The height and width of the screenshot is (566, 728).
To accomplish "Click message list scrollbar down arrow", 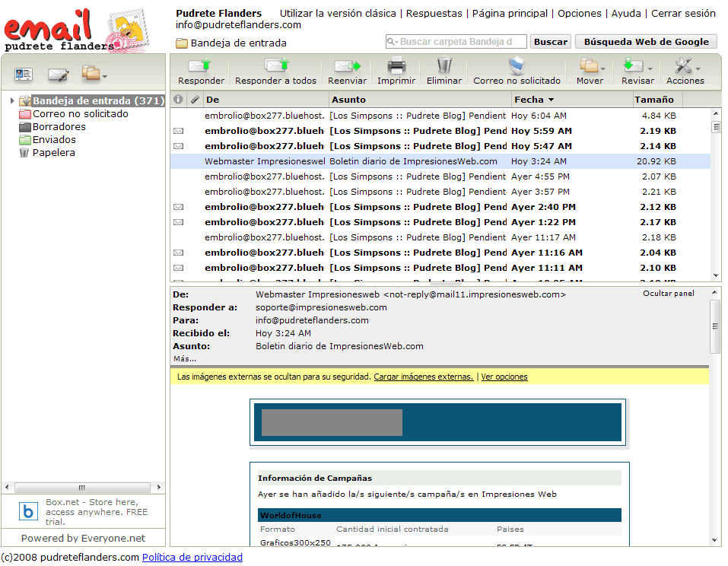I will (x=716, y=276).
